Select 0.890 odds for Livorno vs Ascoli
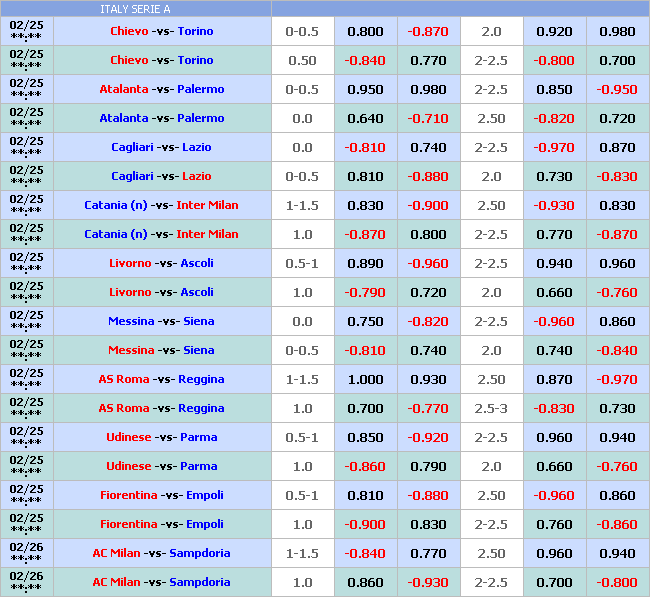 [x=365, y=263]
